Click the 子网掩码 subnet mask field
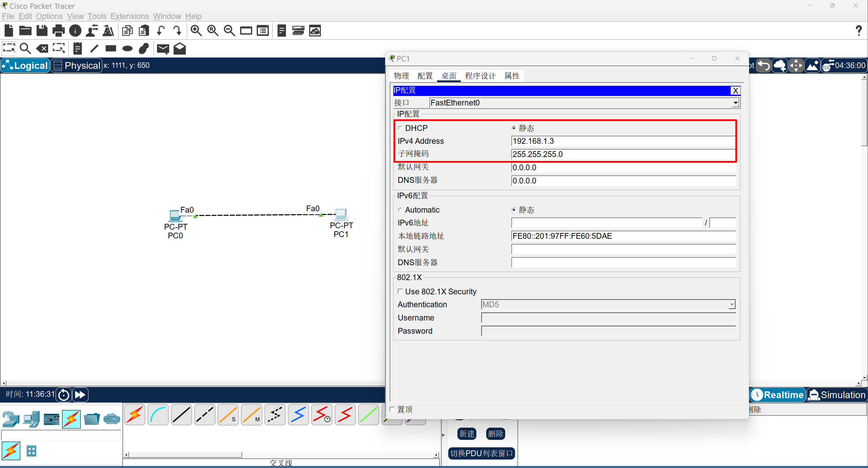 (x=623, y=154)
